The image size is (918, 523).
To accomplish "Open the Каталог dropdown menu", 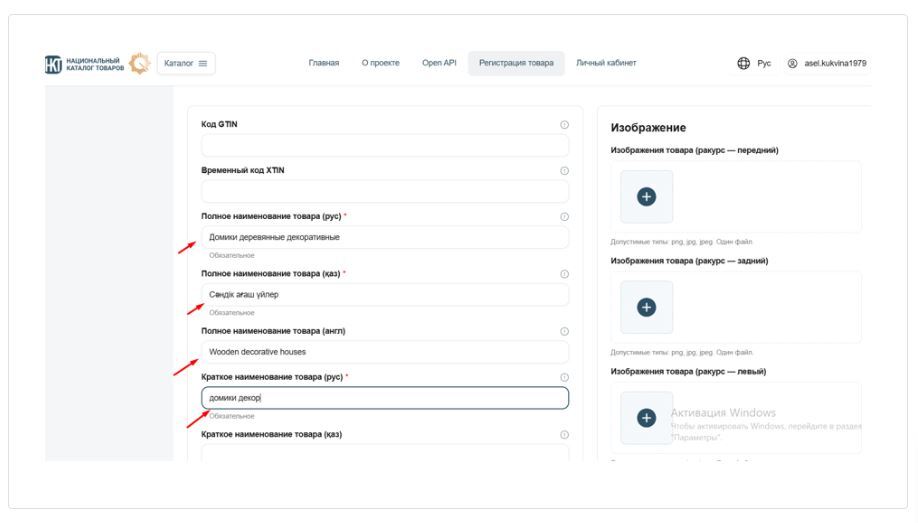I will click(x=186, y=63).
